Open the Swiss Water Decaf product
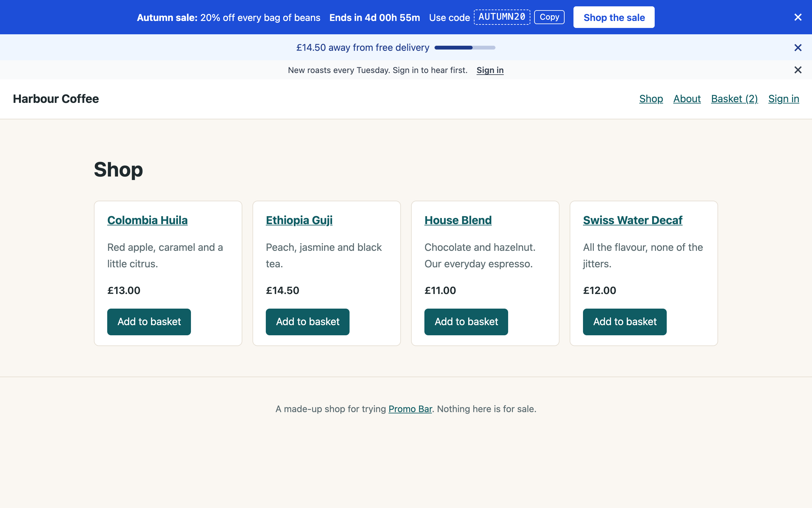The height and width of the screenshot is (508, 812). (632, 220)
